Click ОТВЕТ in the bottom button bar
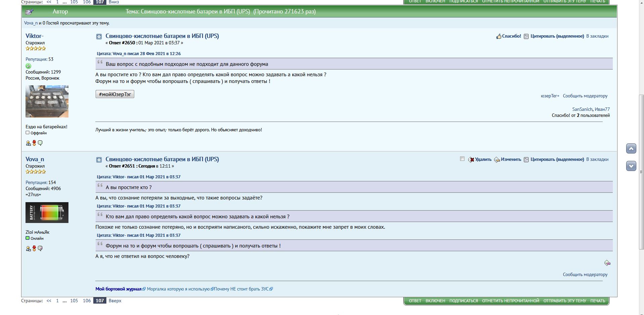The height and width of the screenshot is (315, 644). (x=415, y=301)
